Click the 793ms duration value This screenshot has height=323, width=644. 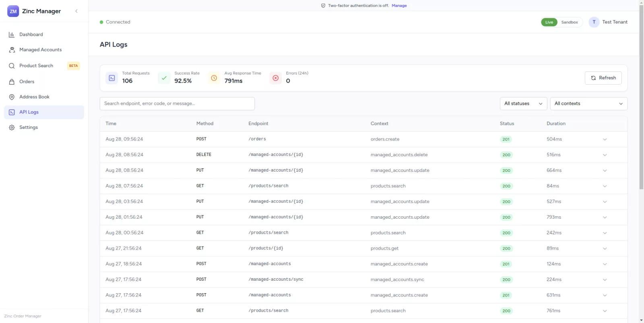click(554, 217)
